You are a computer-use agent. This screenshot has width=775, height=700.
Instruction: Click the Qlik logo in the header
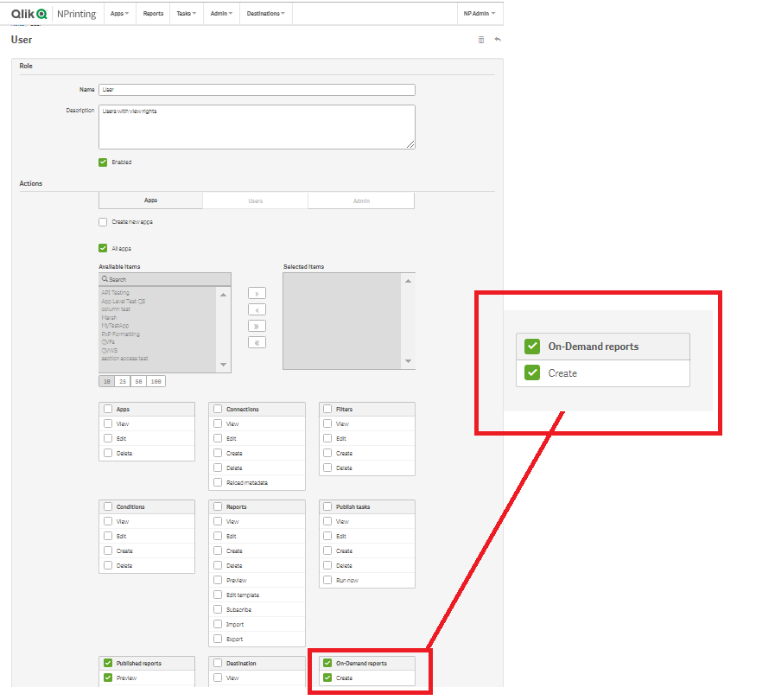click(x=29, y=14)
